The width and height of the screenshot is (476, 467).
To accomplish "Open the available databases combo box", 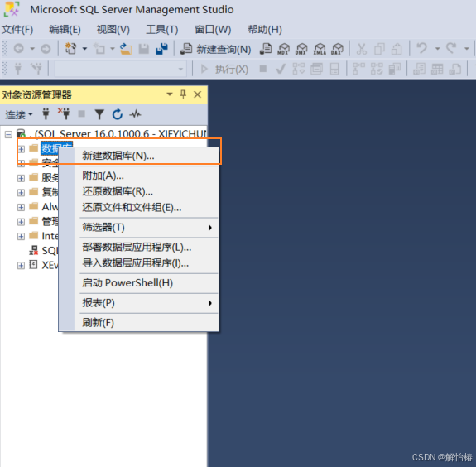I will 121,70.
